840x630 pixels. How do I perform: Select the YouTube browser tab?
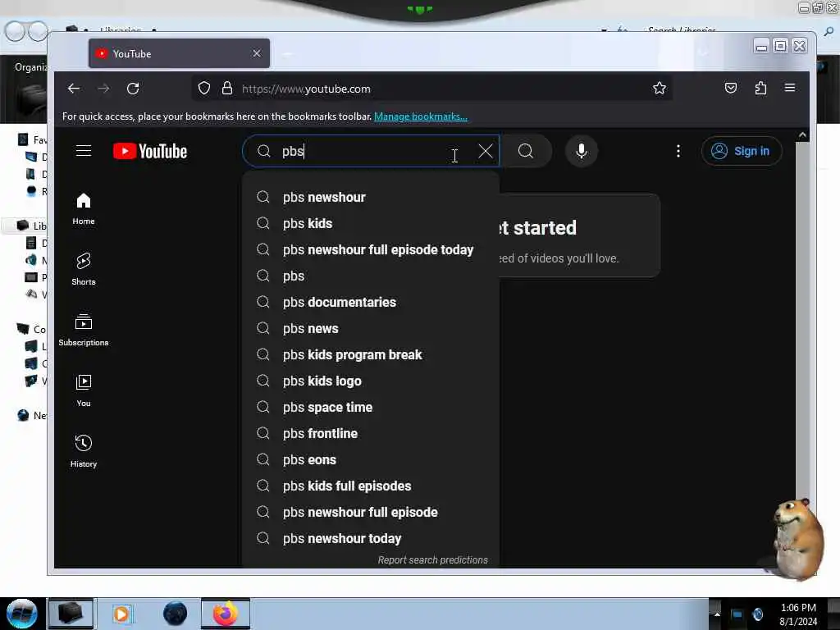[179, 53]
